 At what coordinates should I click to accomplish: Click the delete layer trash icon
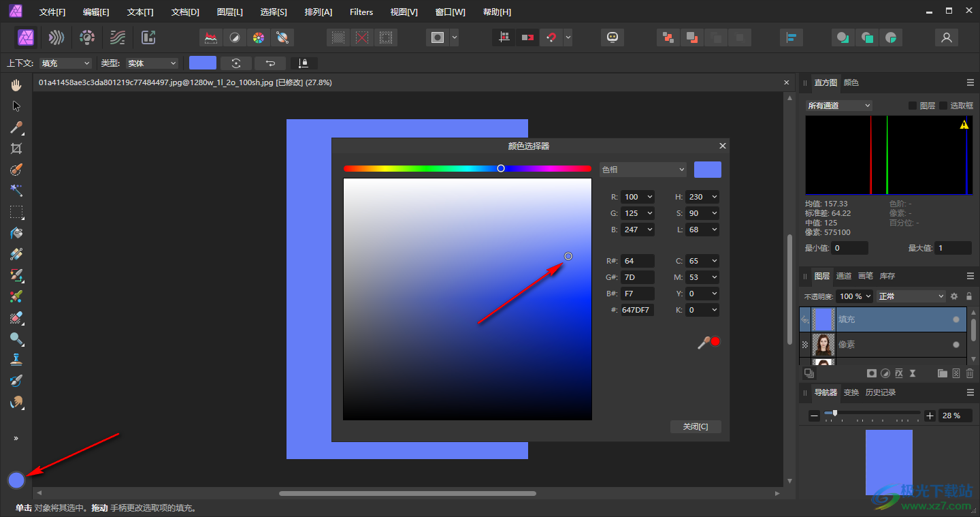[x=970, y=373]
